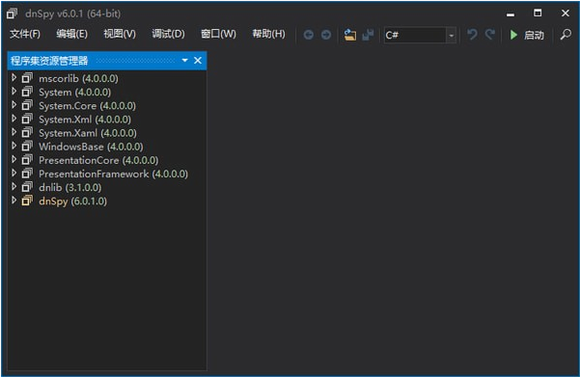Screen dimensions: 580x377
Task: Expand the PresentationCore node arrow
Action: point(14,159)
